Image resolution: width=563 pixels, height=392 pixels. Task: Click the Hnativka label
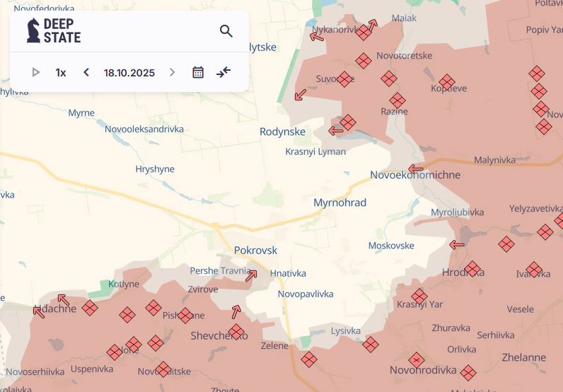[288, 273]
